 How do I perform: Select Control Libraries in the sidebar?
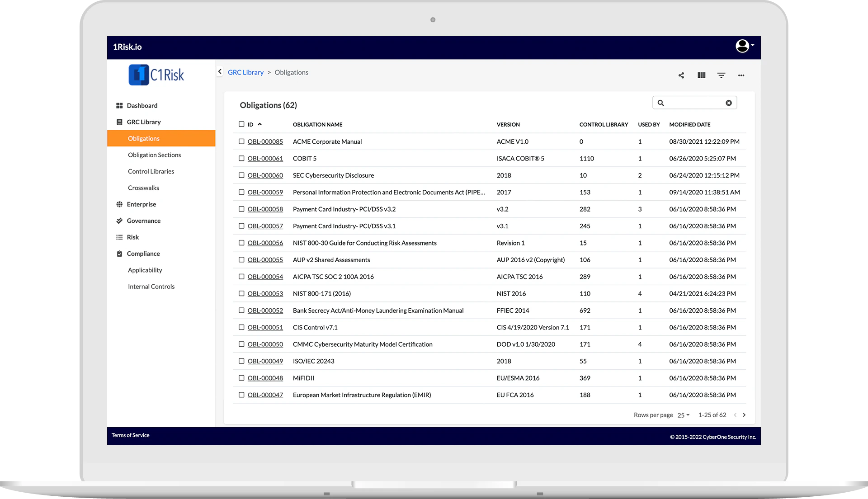pos(151,171)
